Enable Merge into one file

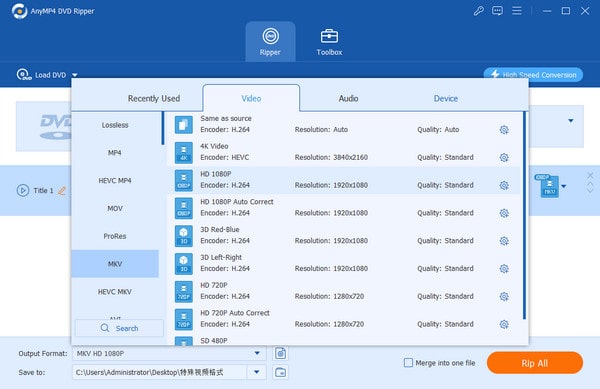coord(408,363)
